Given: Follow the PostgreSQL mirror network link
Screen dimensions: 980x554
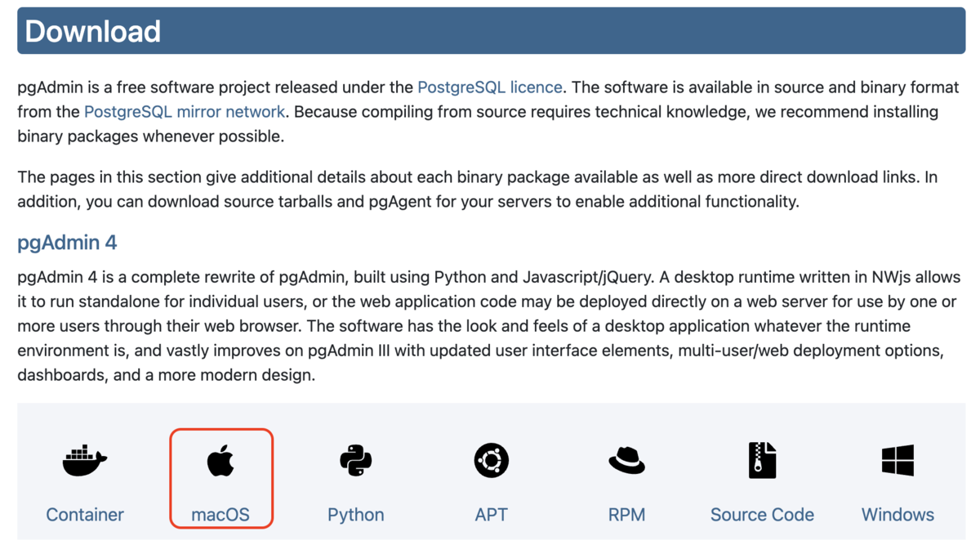Looking at the screenshot, I should point(185,111).
